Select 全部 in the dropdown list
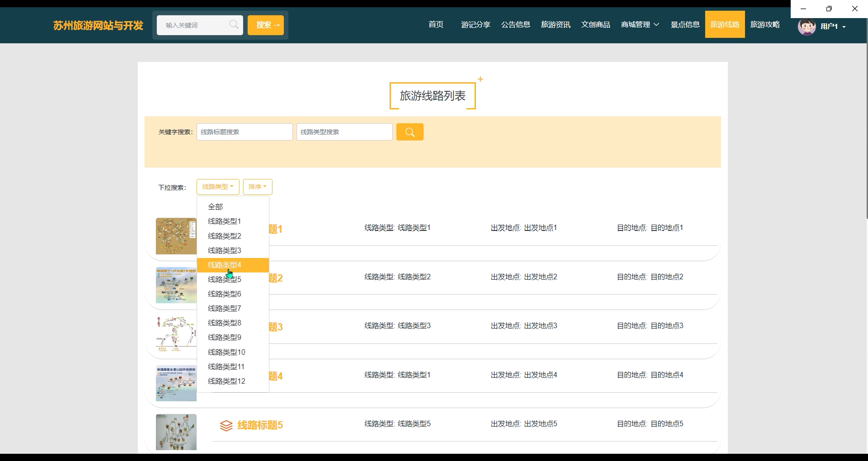868x461 pixels. coord(233,207)
